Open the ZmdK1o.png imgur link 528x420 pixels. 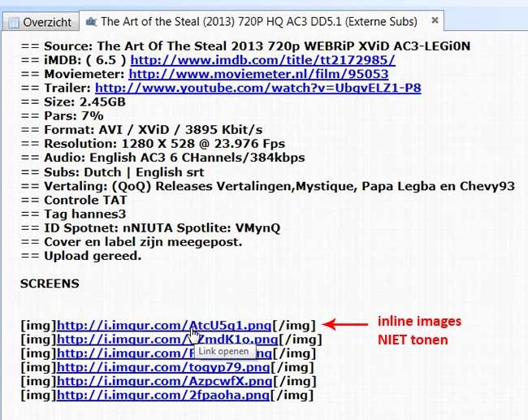(167, 339)
